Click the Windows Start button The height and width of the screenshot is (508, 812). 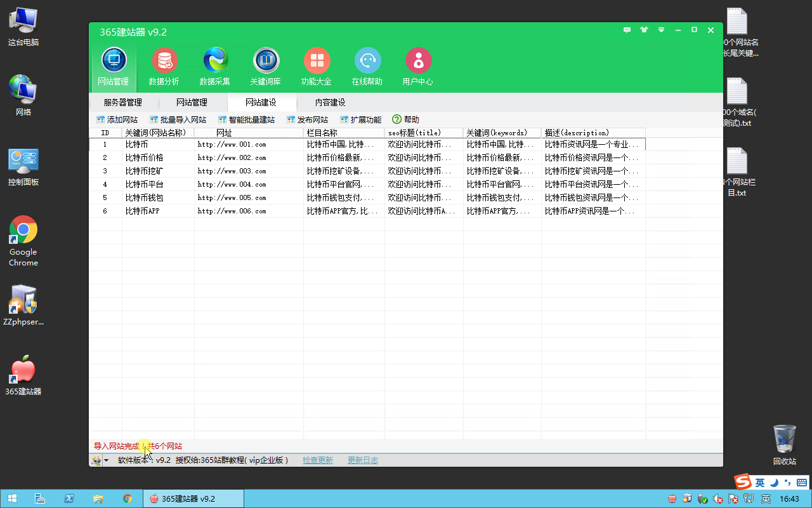[12, 498]
